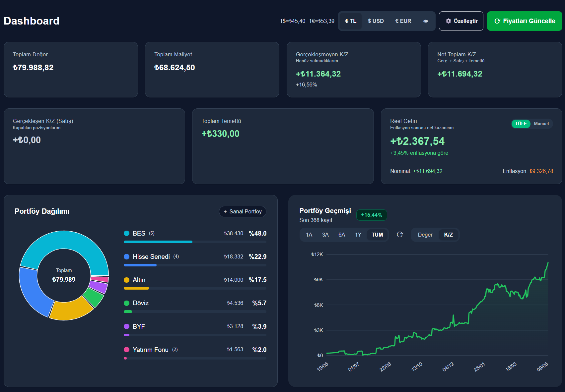Image resolution: width=565 pixels, height=392 pixels.
Task: Click the pink Yatırım Fonu legend dot
Action: tap(126, 350)
